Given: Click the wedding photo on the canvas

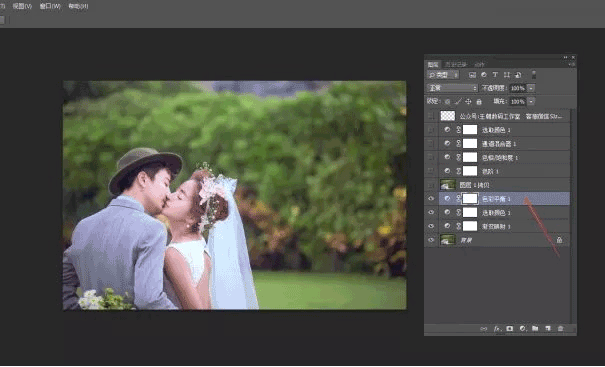Looking at the screenshot, I should [235, 195].
